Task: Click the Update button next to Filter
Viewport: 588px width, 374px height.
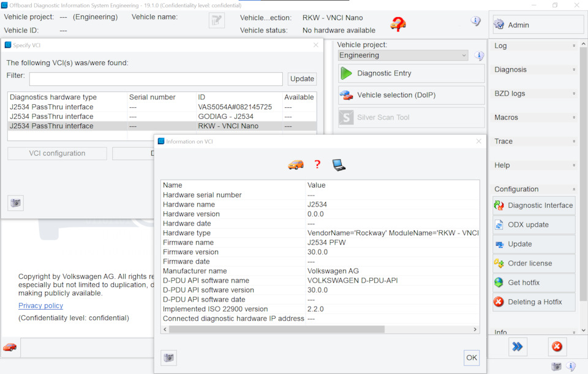Action: click(x=302, y=79)
